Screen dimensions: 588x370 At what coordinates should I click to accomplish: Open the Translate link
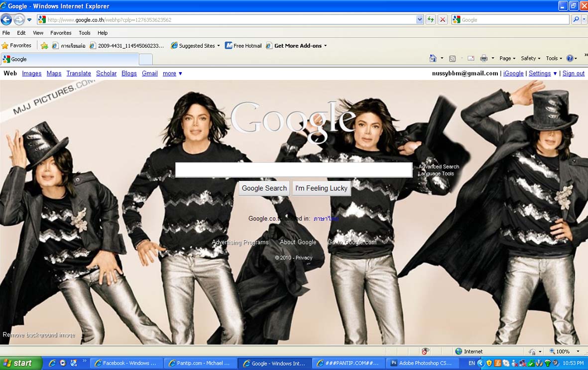click(79, 73)
